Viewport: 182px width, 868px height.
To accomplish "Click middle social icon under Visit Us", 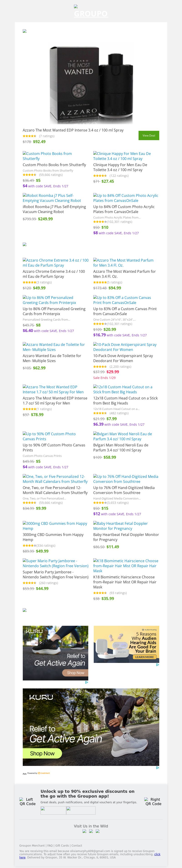I will click(91, 831).
